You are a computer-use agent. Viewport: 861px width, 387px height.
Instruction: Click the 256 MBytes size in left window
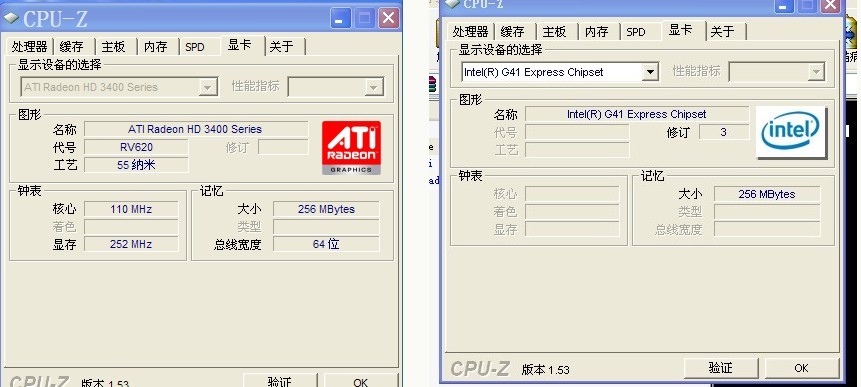coord(326,209)
